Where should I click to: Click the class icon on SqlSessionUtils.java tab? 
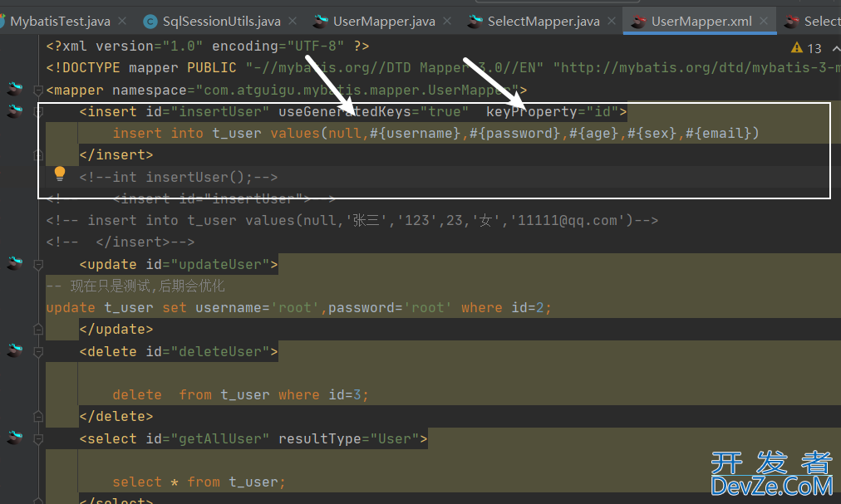pyautogui.click(x=150, y=22)
